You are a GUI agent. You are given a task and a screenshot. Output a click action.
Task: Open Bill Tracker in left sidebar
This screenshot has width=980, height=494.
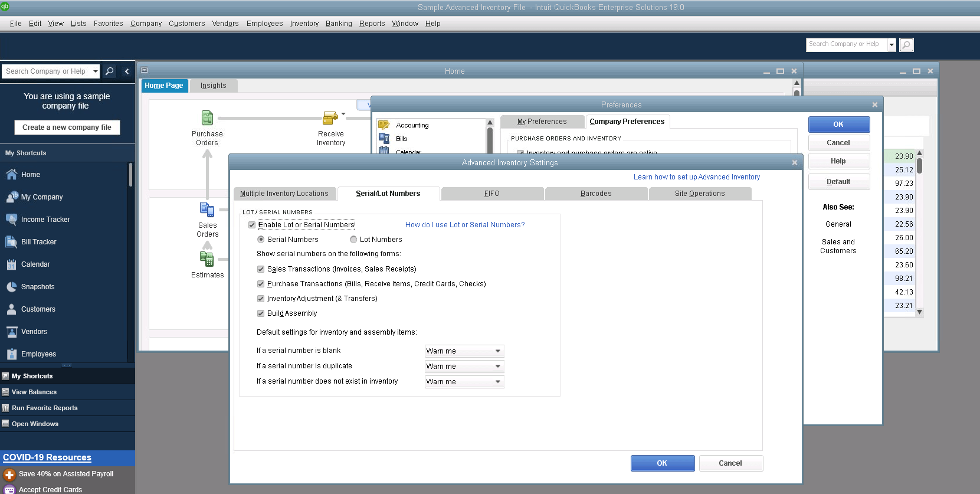(x=38, y=242)
